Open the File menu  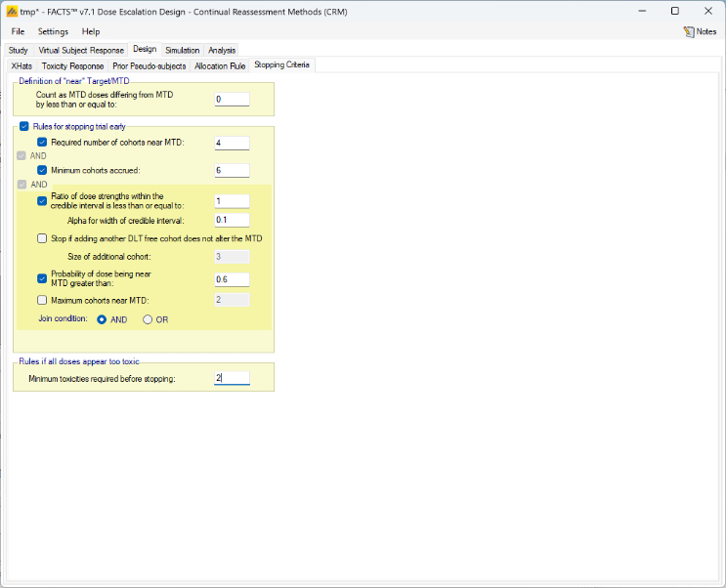19,31
